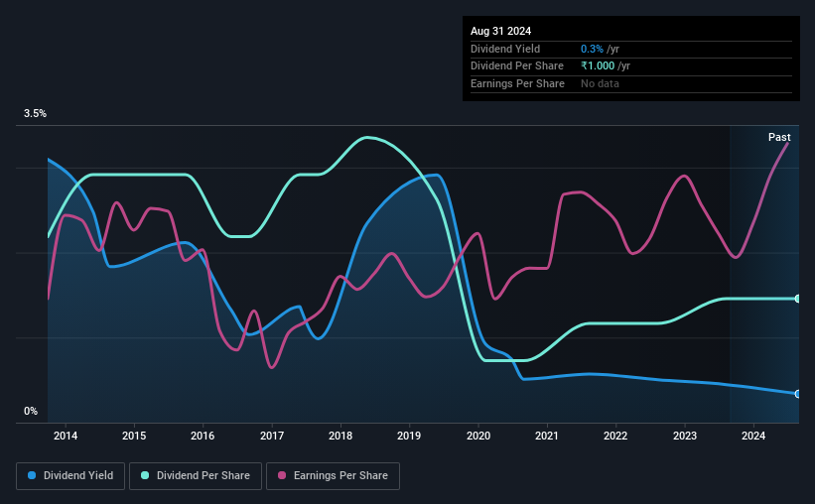
Task: Toggle the Dividend Per Share legend button
Action: (x=196, y=476)
